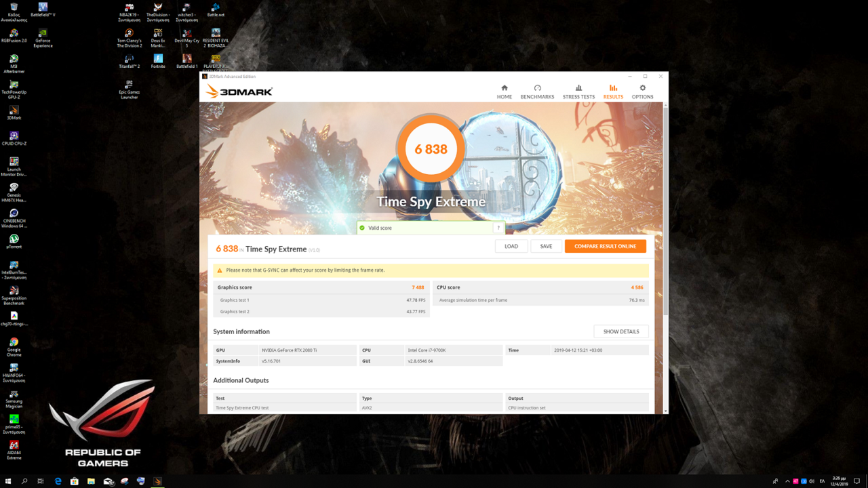Open File Explorer from the taskbar

click(x=91, y=481)
